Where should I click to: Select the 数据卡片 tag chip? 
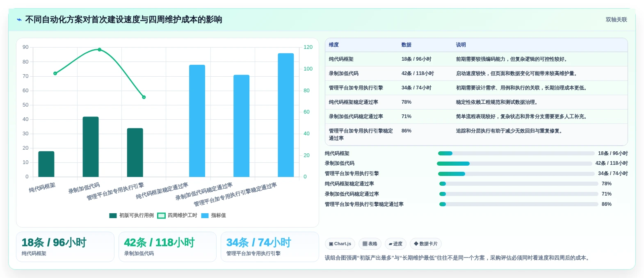point(426,244)
